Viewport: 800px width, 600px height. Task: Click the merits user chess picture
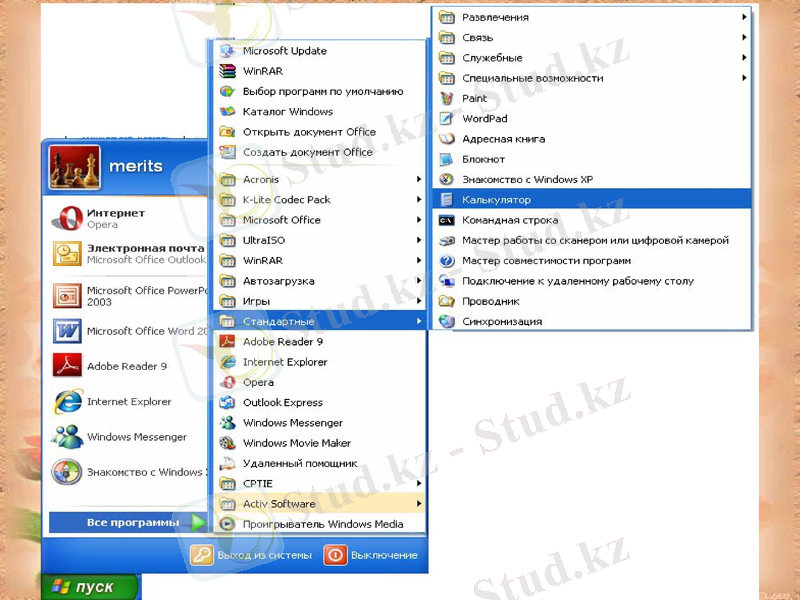coord(75,168)
